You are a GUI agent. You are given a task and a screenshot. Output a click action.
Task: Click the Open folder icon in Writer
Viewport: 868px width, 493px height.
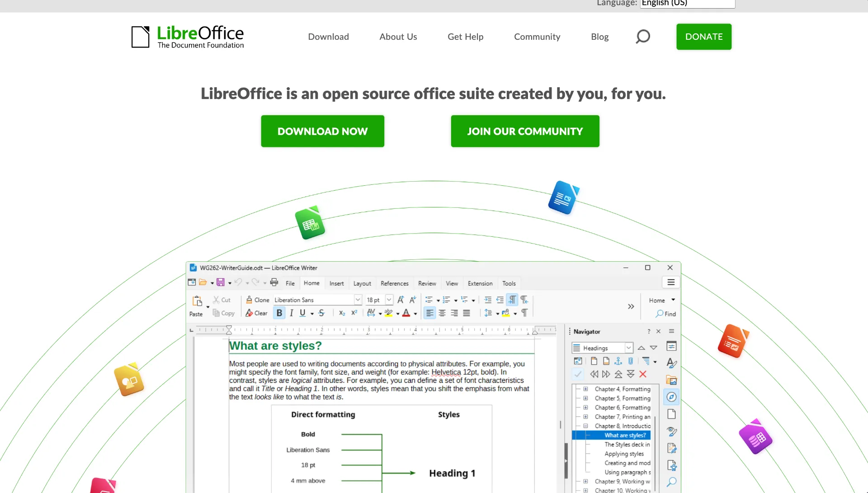[x=203, y=282]
